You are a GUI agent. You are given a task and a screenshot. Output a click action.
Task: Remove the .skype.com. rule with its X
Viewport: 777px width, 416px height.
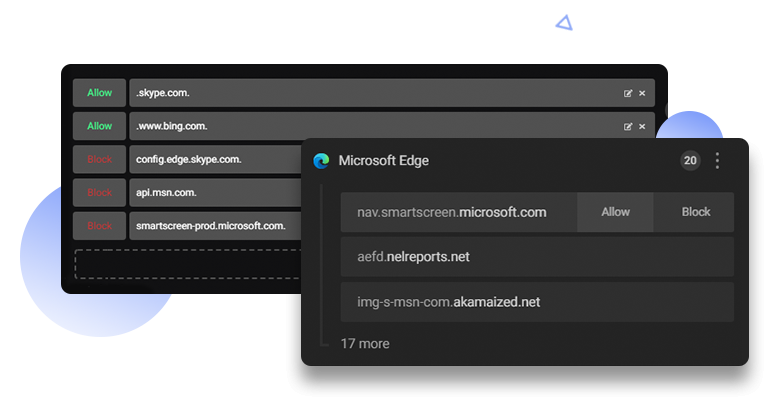coord(642,93)
